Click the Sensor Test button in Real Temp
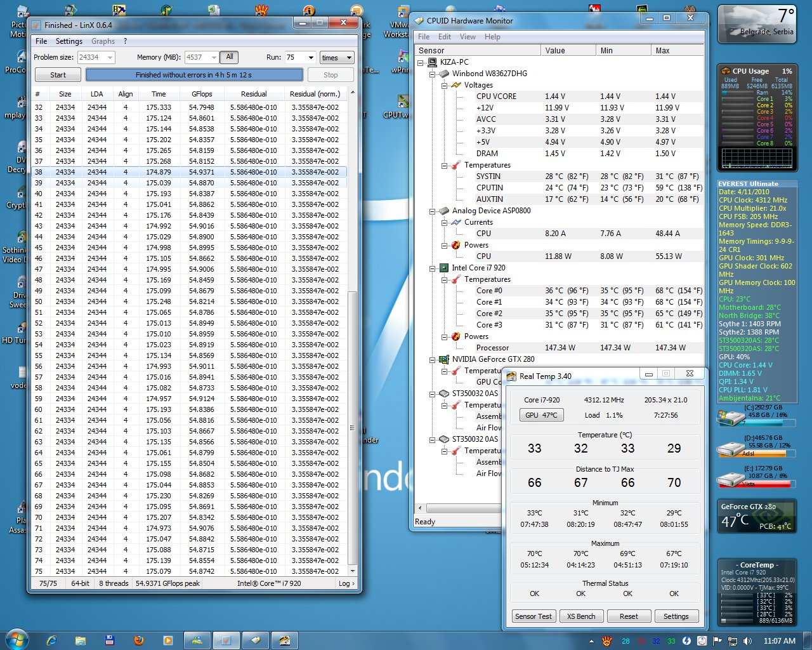 tap(534, 616)
